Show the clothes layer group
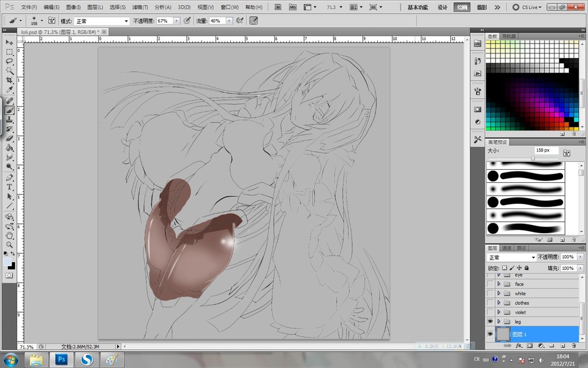This screenshot has height=368, width=588. [489, 303]
